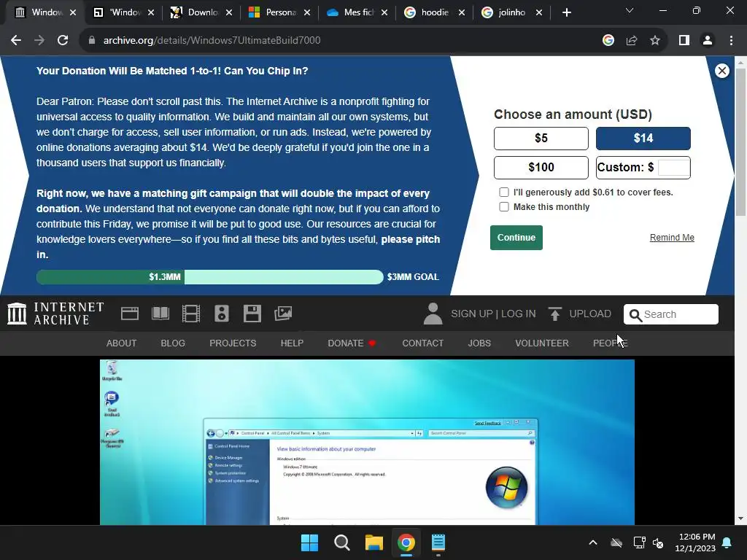
Task: Check the Make this monthly box
Action: [504, 206]
